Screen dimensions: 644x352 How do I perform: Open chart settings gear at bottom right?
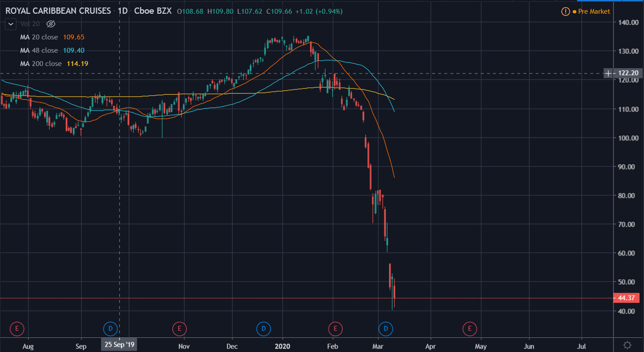[627, 344]
